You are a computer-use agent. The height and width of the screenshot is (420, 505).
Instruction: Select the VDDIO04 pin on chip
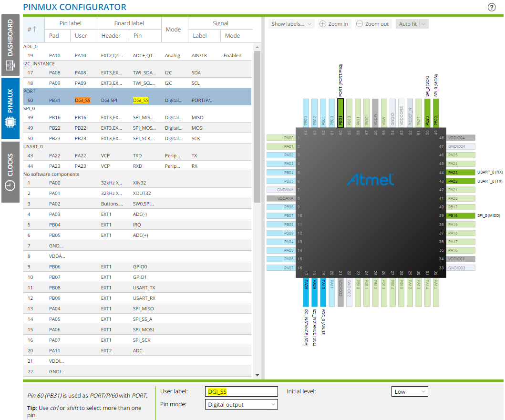pos(461,138)
